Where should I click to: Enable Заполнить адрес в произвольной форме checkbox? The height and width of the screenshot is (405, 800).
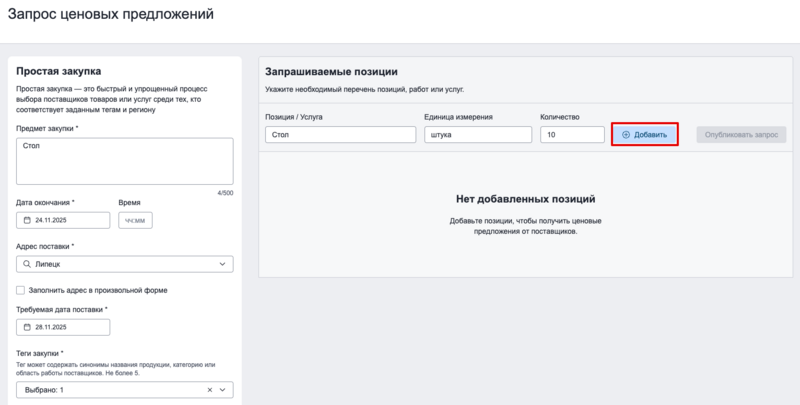(x=21, y=290)
